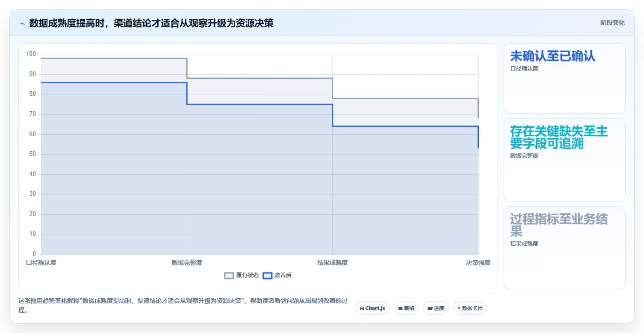Click 数据完整度 caption in the second card
The width and height of the screenshot is (644, 333).
tap(524, 156)
